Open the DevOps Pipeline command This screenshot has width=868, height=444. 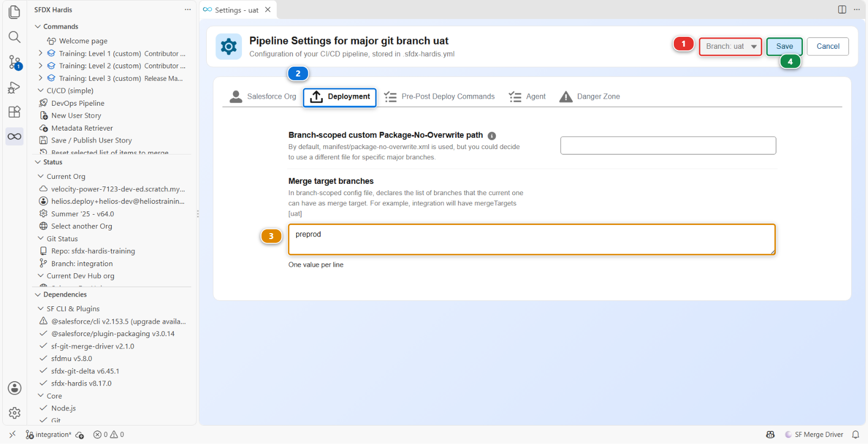tap(78, 103)
